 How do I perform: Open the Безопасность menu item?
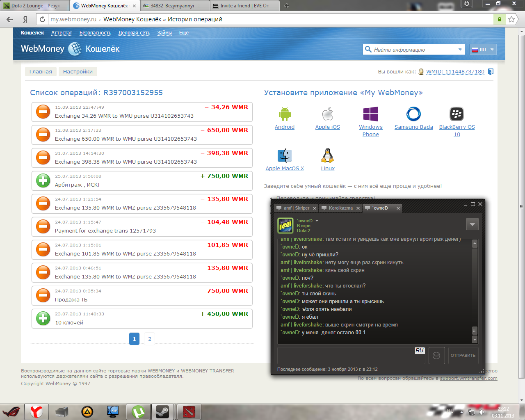coord(95,33)
